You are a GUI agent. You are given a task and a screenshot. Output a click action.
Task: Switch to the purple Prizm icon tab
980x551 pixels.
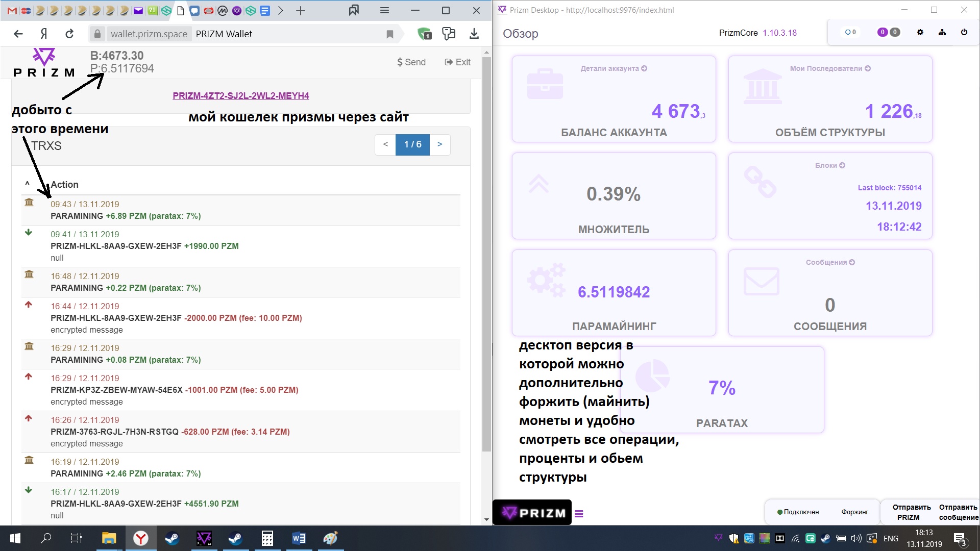[237, 11]
